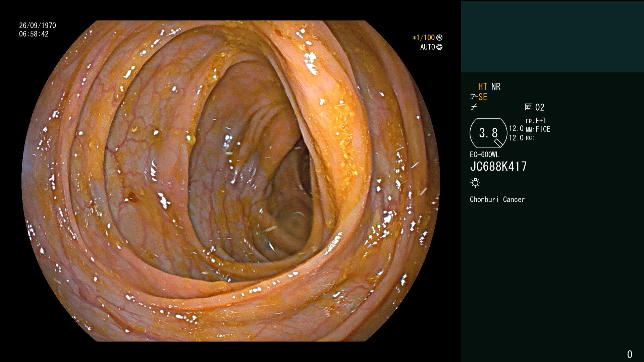Click the EC-600WL scope model text
The width and height of the screenshot is (644, 362).
pyautogui.click(x=484, y=155)
